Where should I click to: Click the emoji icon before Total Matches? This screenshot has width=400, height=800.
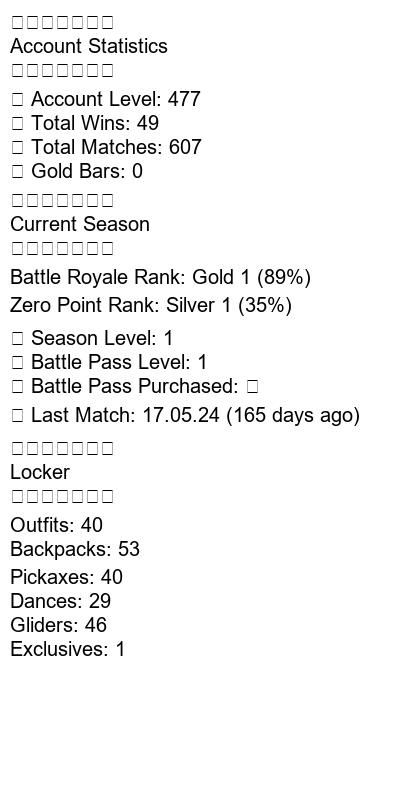17,147
